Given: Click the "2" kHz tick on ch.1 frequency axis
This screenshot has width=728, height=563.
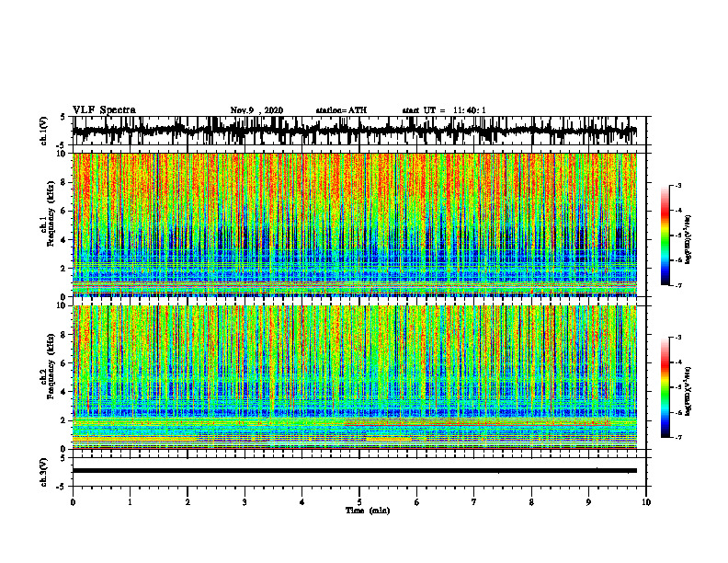Looking at the screenshot, I should (x=65, y=268).
